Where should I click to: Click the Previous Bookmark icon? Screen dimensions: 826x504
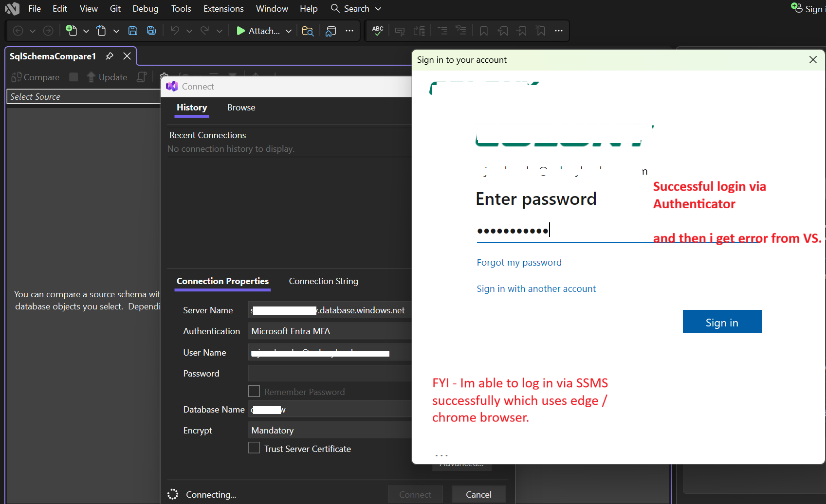pyautogui.click(x=503, y=31)
